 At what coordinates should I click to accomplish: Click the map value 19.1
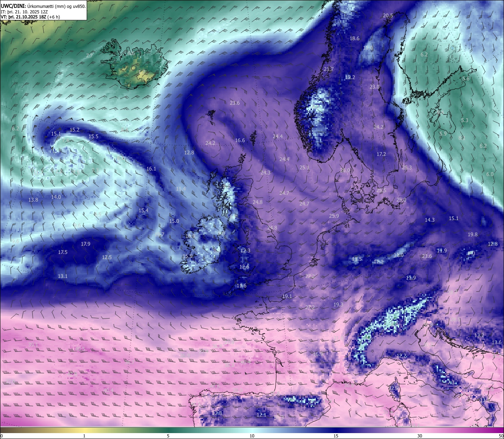(287, 296)
